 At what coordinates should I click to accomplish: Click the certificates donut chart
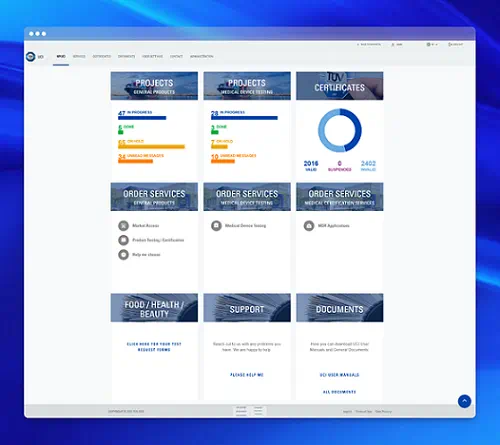coord(340,130)
